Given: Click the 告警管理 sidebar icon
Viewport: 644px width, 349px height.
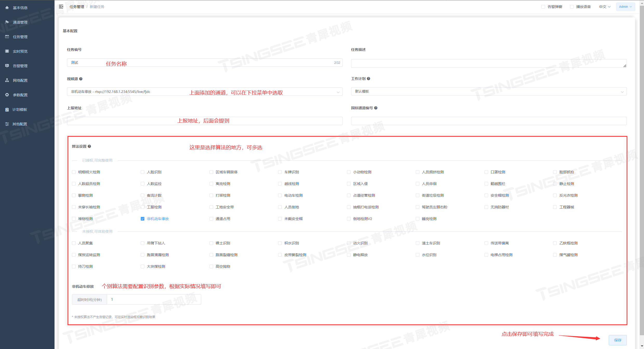Looking at the screenshot, I should 7,66.
